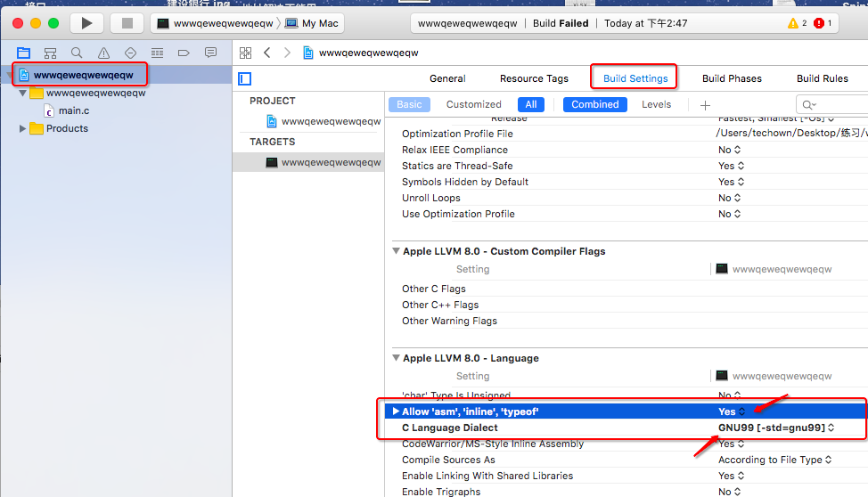This screenshot has width=868, height=497.
Task: Expand the Products folder
Action: (22, 128)
